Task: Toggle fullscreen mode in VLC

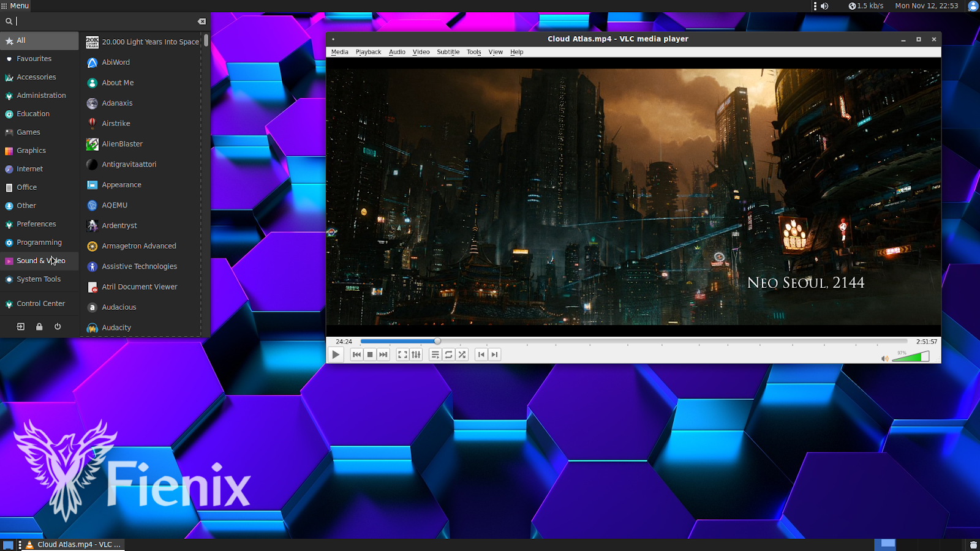Action: click(x=403, y=354)
